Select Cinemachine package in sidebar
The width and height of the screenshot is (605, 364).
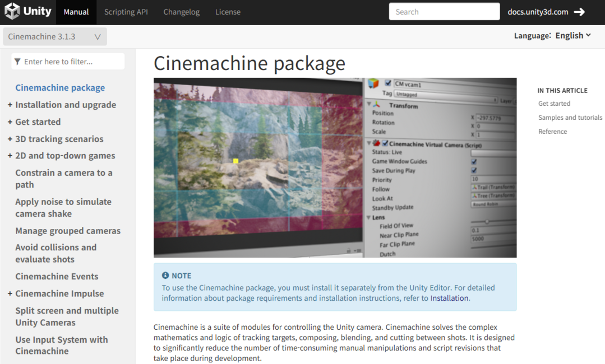point(60,87)
